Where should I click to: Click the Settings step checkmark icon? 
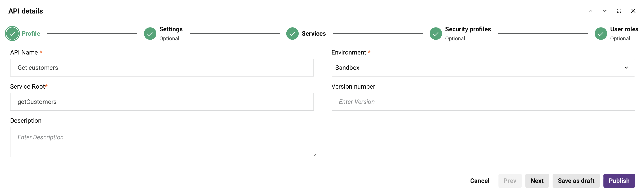pos(150,34)
